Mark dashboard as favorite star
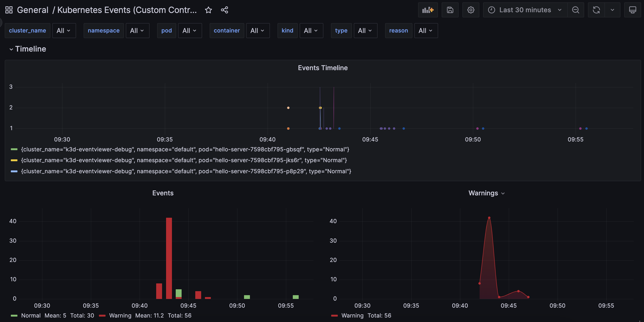Screen dimensions: 644x322 click(208, 10)
